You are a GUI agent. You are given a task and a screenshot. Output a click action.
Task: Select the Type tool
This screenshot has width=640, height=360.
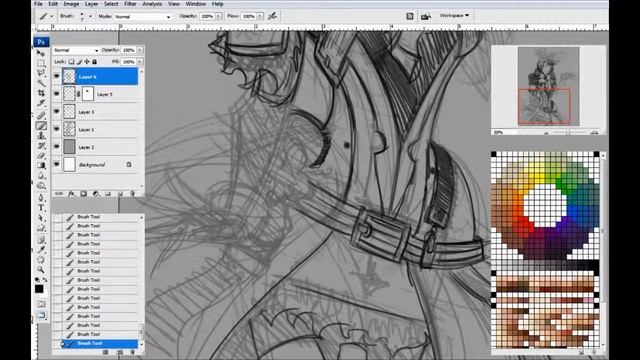tap(41, 208)
